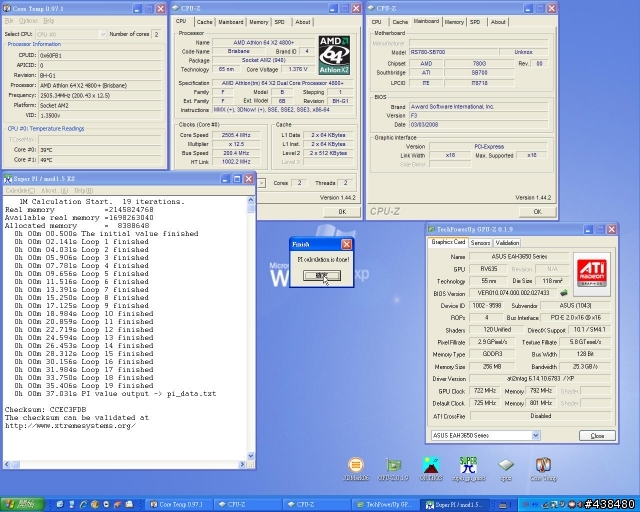The height and width of the screenshot is (512, 640).
Task: Switch to About tab in right CPU-Z window
Action: pos(498,22)
